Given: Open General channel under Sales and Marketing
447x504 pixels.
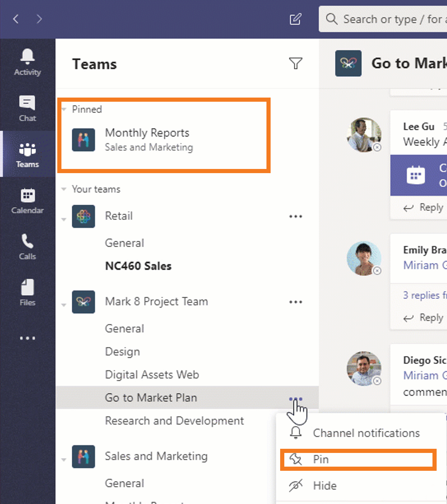Looking at the screenshot, I should click(125, 483).
